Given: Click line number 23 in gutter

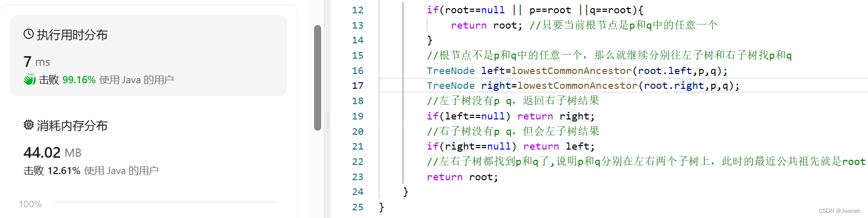Looking at the screenshot, I should (358, 177).
